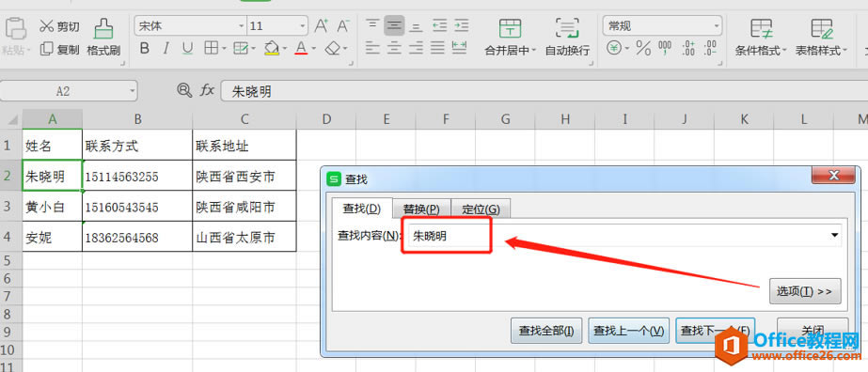This screenshot has width=868, height=372.
Task: Click the increase indent icon
Action: coord(461,25)
